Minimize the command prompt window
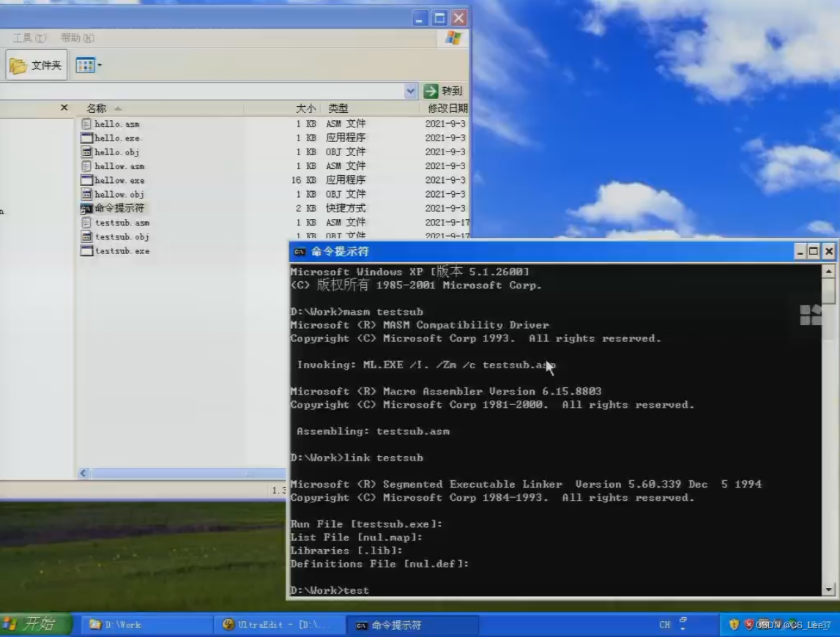The image size is (840, 637). [800, 252]
